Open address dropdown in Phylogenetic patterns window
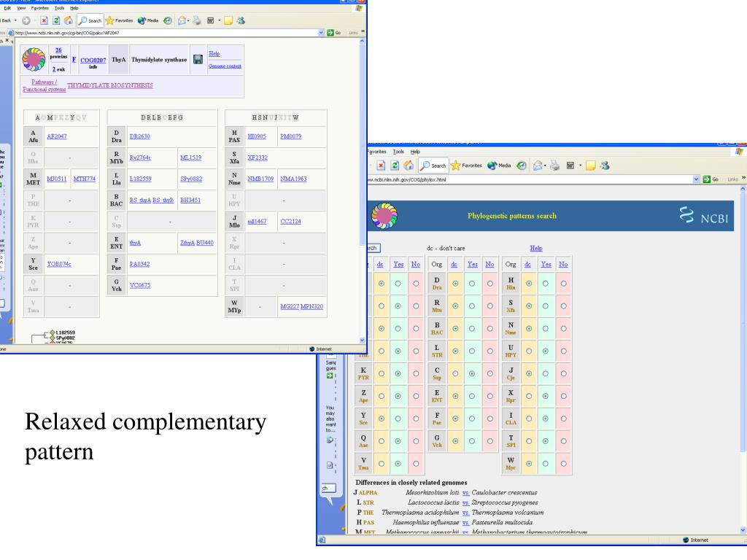Viewport: 747px width, 560px height. pyautogui.click(x=696, y=179)
